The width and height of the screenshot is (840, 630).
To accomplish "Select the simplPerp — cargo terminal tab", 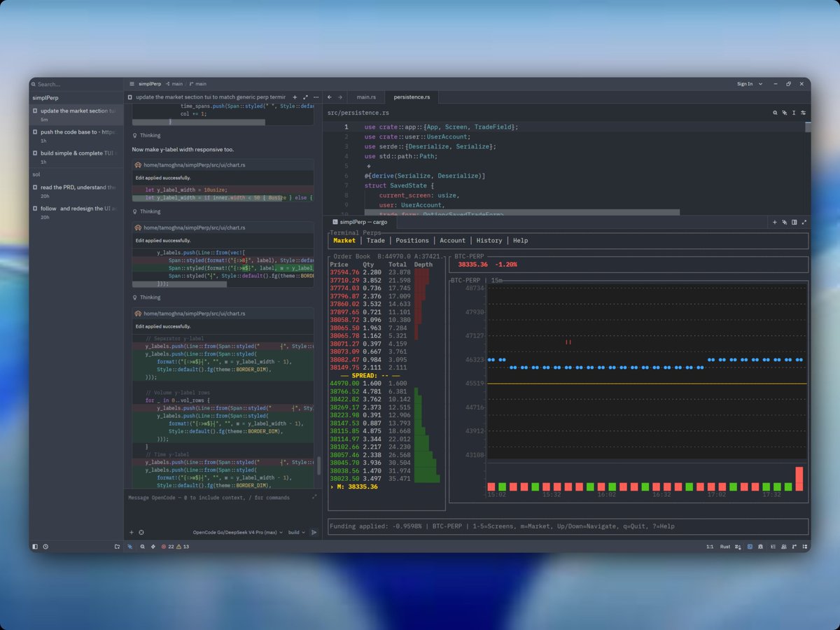I will pyautogui.click(x=360, y=222).
